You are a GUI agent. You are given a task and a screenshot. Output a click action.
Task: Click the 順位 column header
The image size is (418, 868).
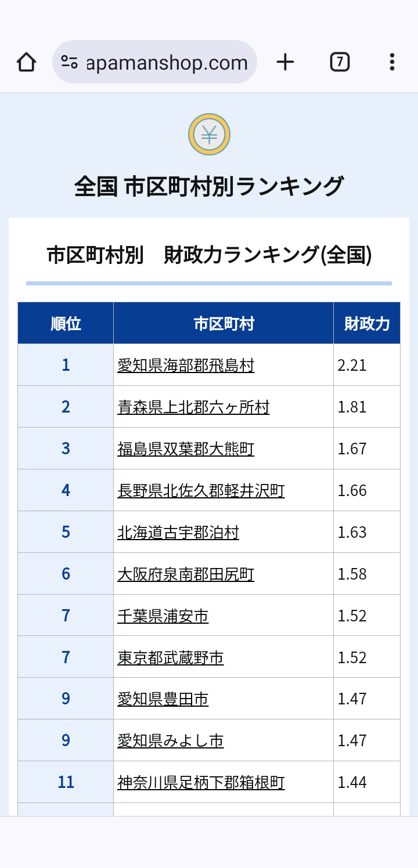point(66,323)
